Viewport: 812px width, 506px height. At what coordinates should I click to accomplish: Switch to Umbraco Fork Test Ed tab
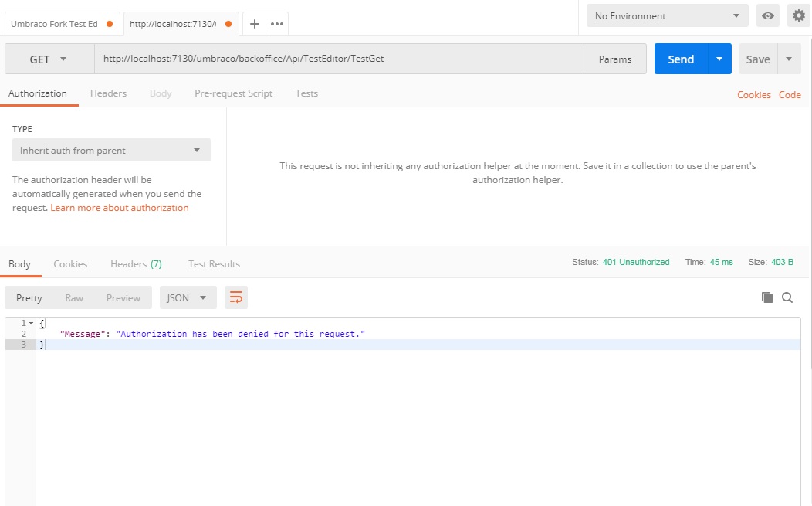[63, 24]
